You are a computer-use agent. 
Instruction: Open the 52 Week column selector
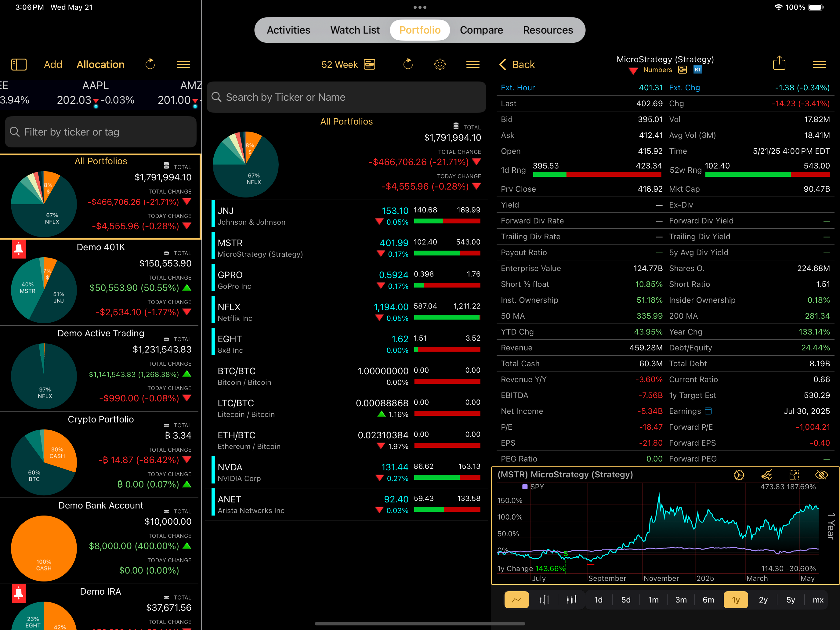pos(339,65)
